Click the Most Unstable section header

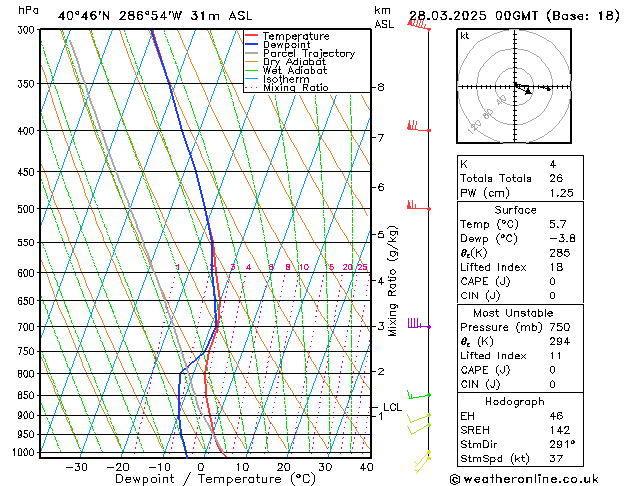[x=513, y=313]
